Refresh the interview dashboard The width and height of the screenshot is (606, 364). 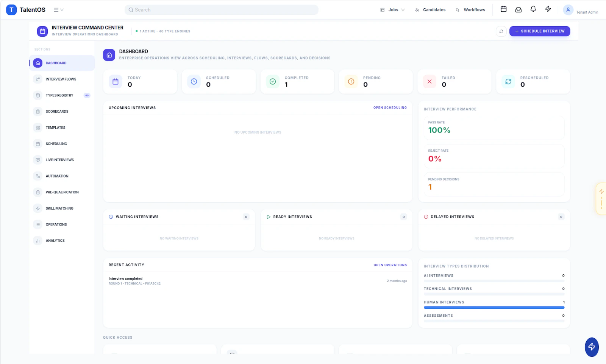click(x=501, y=31)
